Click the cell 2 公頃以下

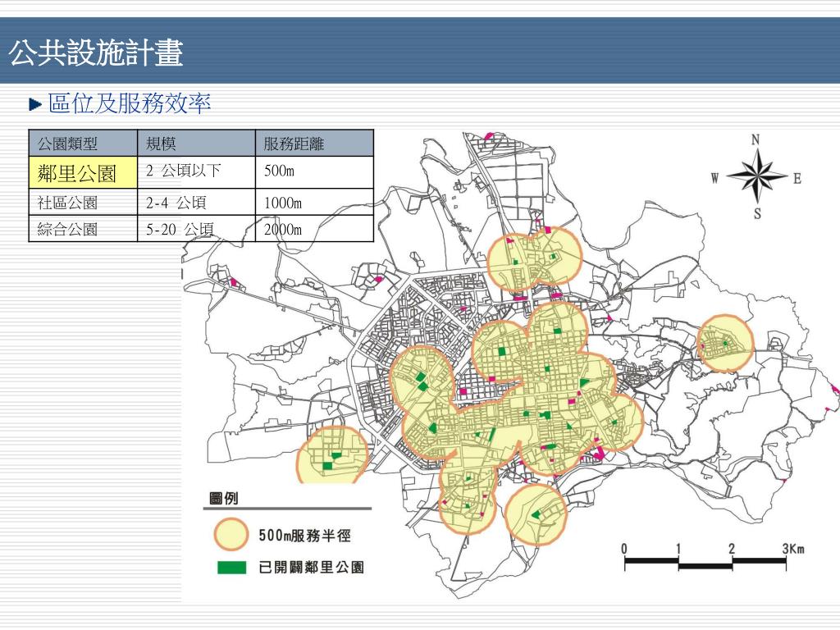point(197,172)
